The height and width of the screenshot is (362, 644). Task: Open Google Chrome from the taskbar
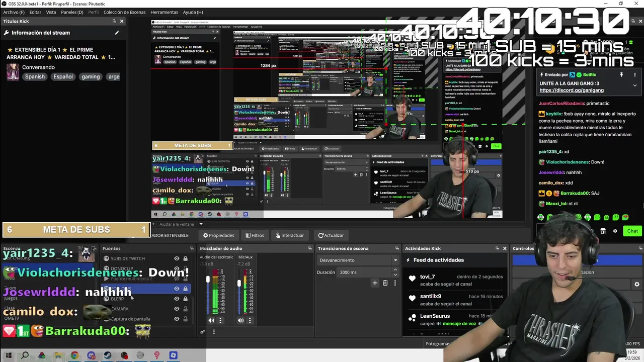(x=74, y=355)
